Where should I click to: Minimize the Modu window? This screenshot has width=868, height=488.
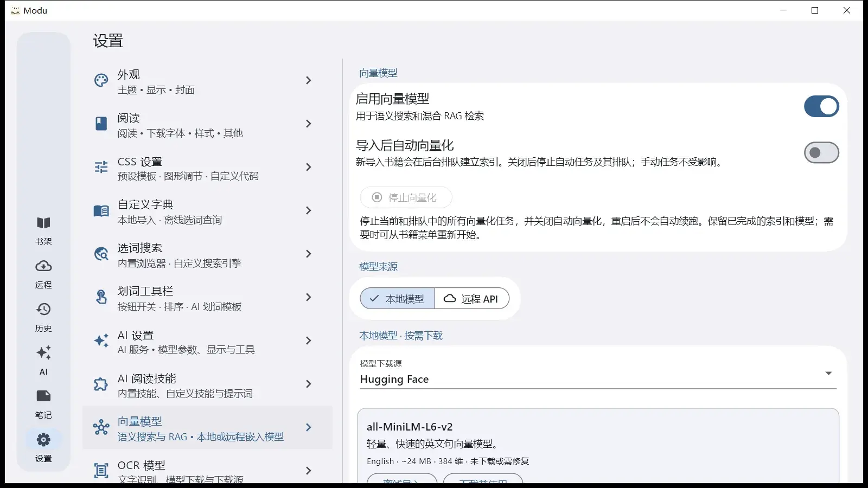783,10
